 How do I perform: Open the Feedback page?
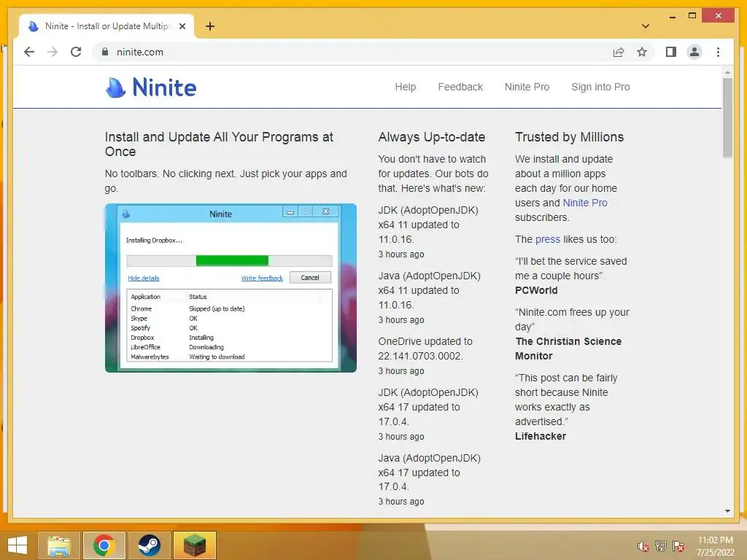tap(460, 87)
